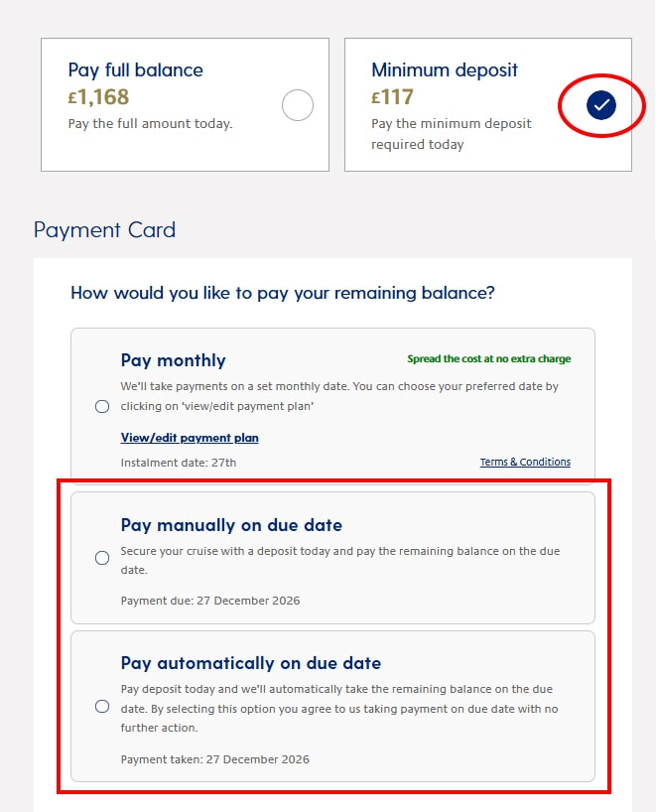Choose the Pay monthly radio option
The width and height of the screenshot is (656, 812).
(x=102, y=407)
